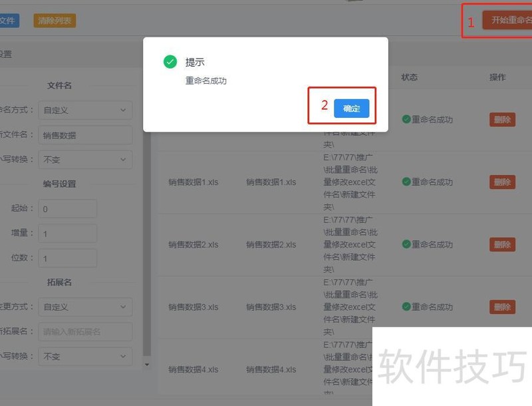Open the 变更方式 dropdown under 拓展名
The image size is (532, 406).
(85, 307)
